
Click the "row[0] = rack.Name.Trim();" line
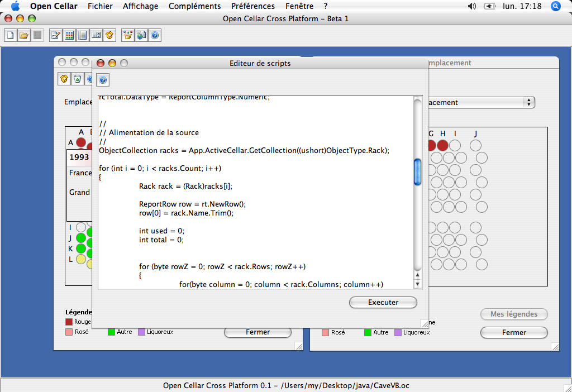[186, 213]
